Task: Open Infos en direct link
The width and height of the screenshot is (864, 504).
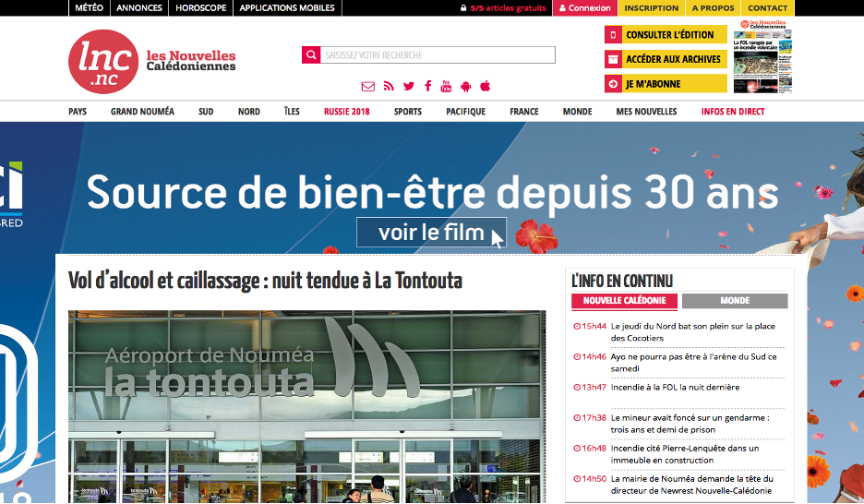Action: 733,112
